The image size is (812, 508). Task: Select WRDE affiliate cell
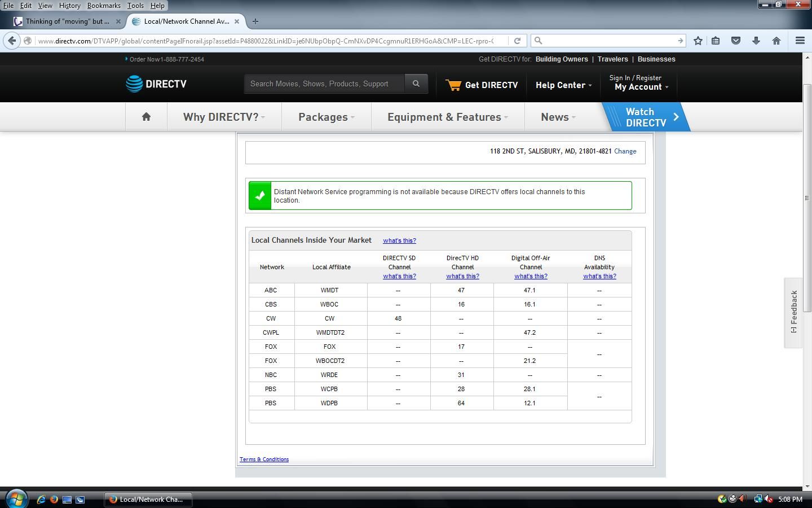tap(330, 375)
